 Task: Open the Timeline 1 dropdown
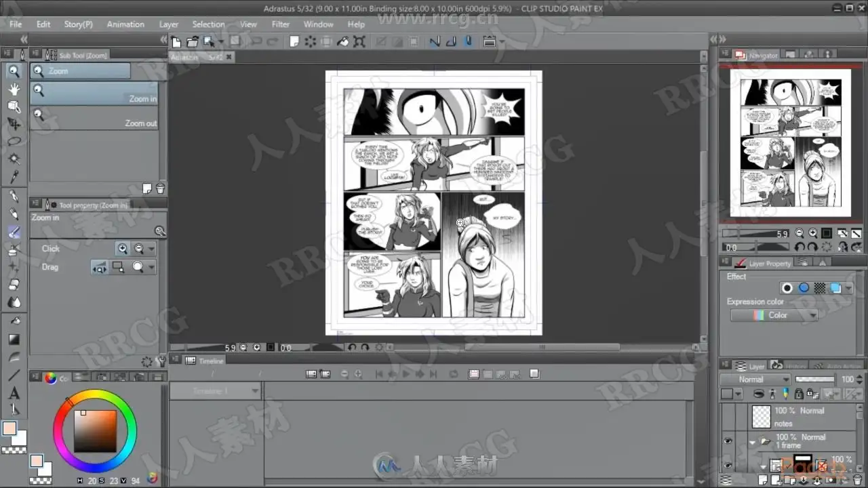tap(215, 391)
